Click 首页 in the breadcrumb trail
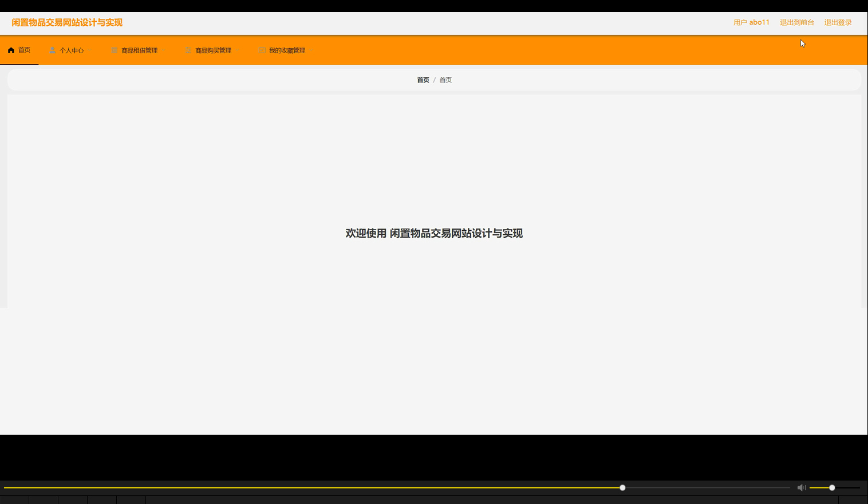 pyautogui.click(x=423, y=80)
